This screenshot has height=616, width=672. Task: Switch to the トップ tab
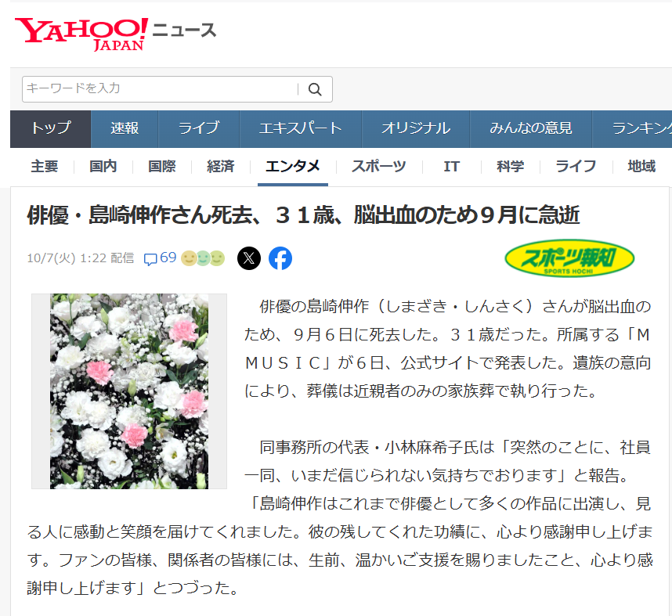[x=51, y=128]
